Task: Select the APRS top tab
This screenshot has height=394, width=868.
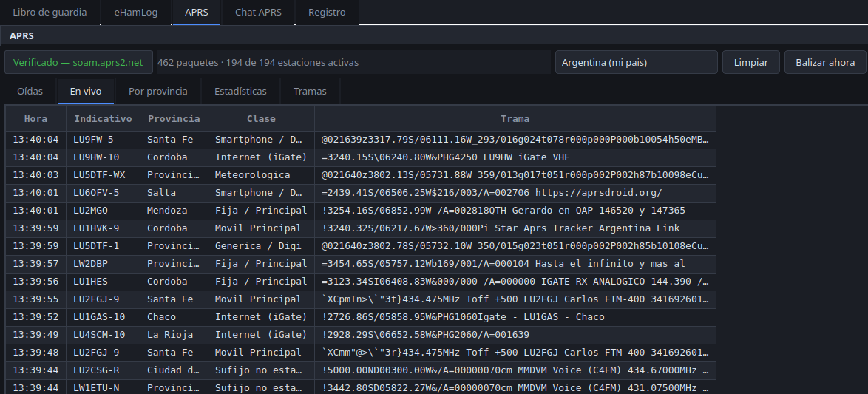Action: [x=197, y=12]
